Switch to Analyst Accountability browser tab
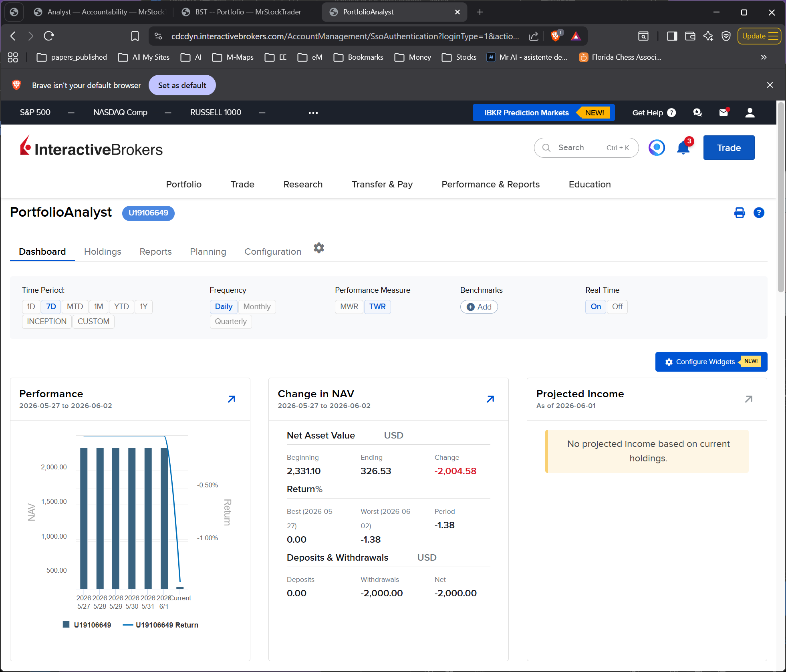The height and width of the screenshot is (672, 786). pyautogui.click(x=99, y=12)
